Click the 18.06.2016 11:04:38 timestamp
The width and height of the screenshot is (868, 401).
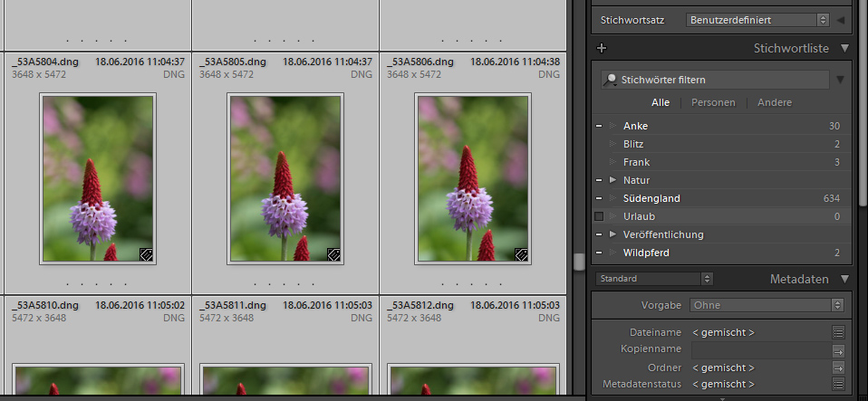tap(515, 62)
